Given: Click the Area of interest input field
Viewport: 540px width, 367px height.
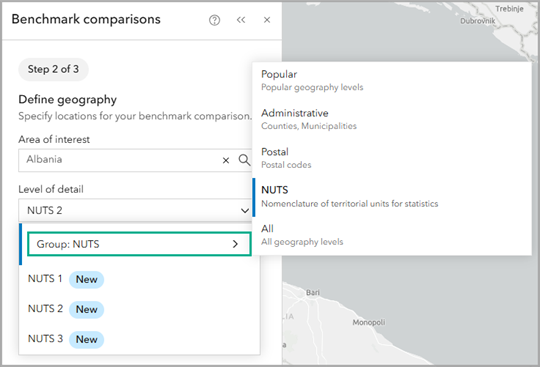Looking at the screenshot, I should click(135, 160).
